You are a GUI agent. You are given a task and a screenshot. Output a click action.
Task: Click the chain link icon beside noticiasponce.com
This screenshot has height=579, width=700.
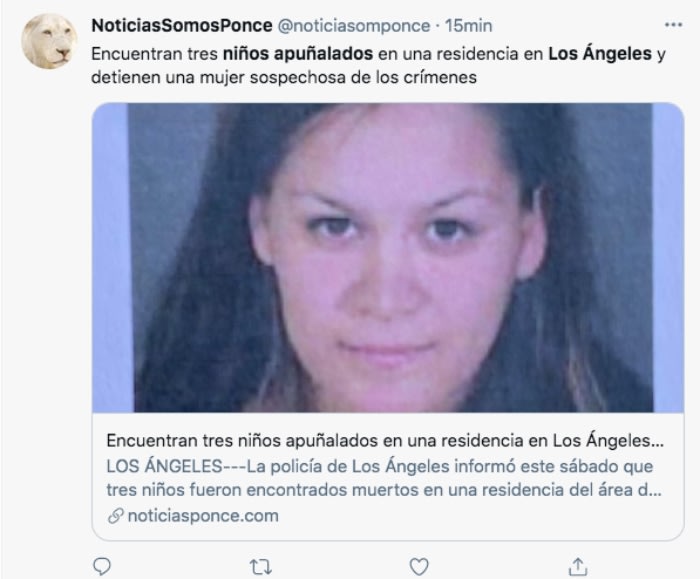115,516
